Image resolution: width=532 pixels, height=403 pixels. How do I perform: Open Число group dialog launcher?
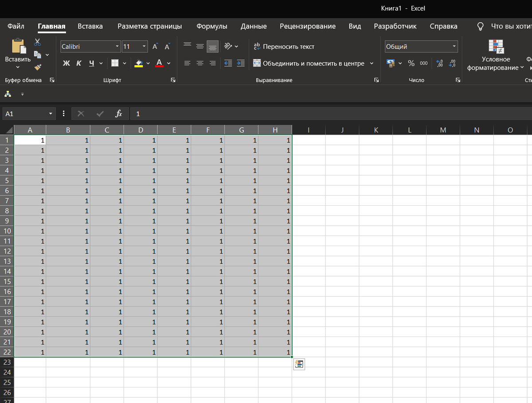[458, 80]
